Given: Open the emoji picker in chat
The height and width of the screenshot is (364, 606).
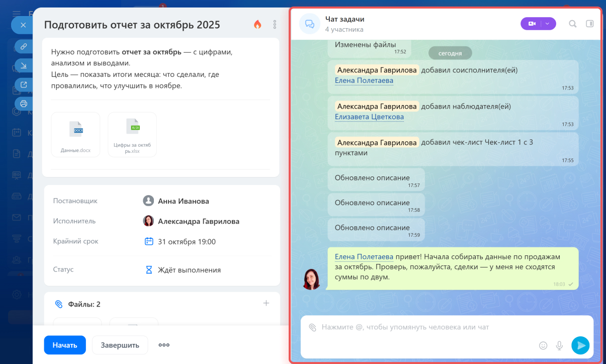Looking at the screenshot, I should [543, 345].
